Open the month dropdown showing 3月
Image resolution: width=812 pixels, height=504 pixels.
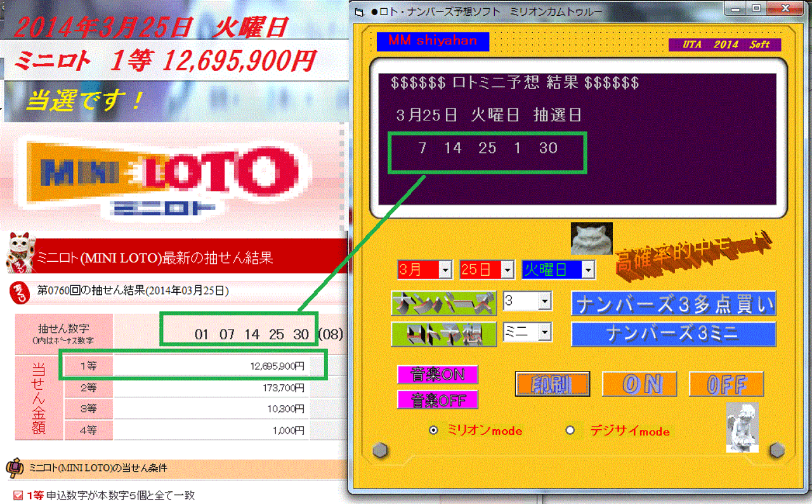coord(447,269)
